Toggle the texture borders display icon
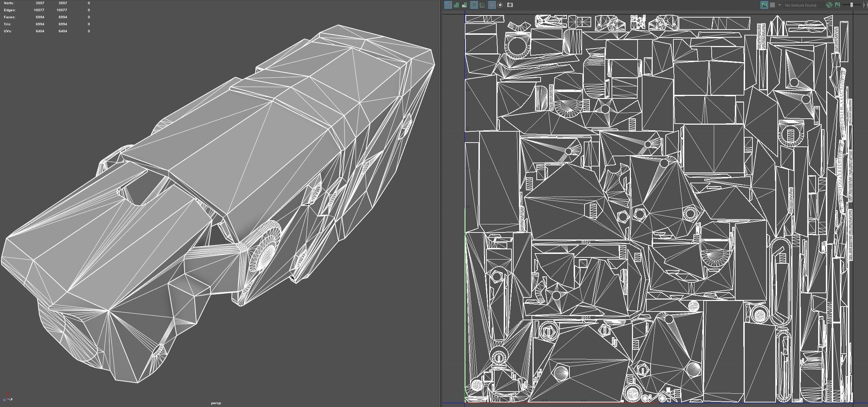The image size is (868, 407). pyautogui.click(x=474, y=5)
